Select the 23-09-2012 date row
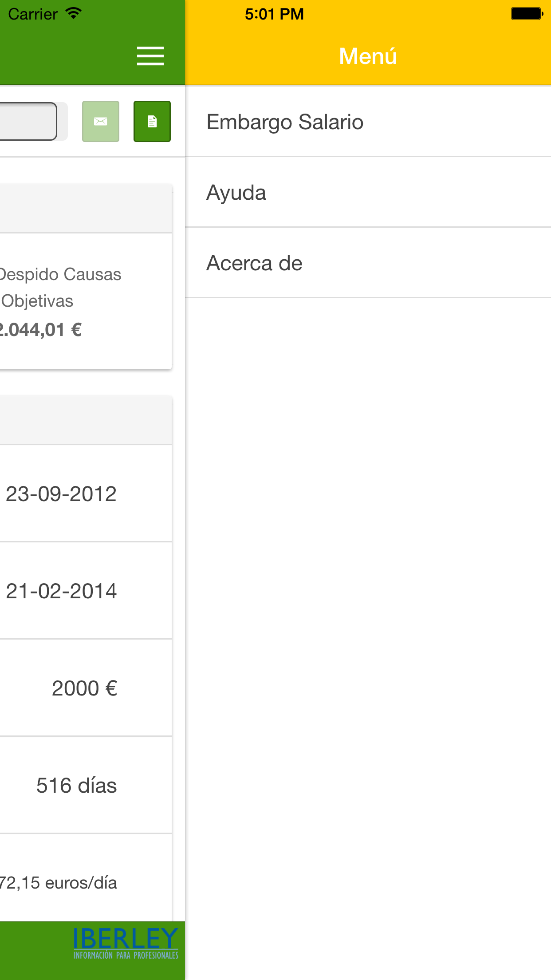The width and height of the screenshot is (551, 980). coord(86,494)
